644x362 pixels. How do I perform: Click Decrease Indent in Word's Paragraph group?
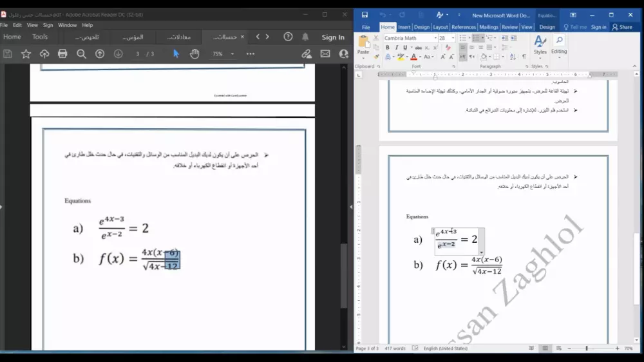pos(505,38)
